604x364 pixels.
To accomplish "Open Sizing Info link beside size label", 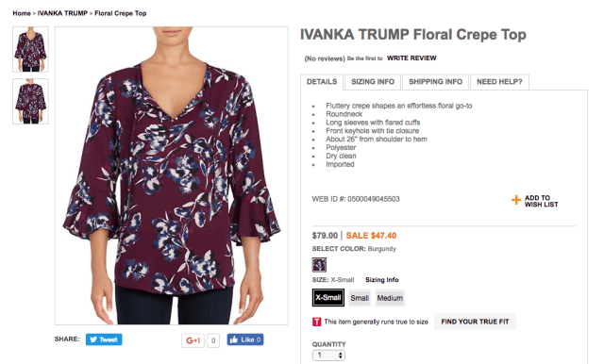I will [381, 280].
